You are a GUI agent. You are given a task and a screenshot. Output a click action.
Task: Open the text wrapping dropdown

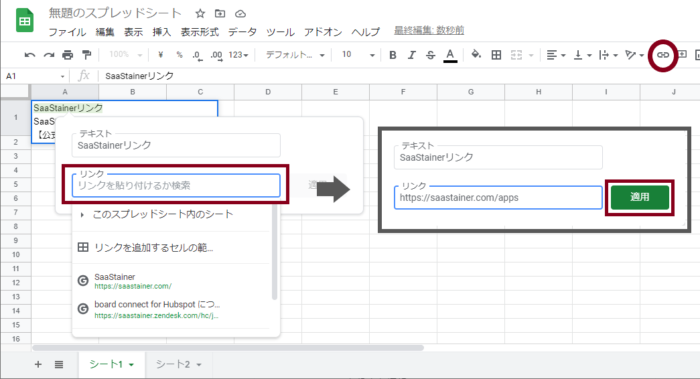(608, 55)
